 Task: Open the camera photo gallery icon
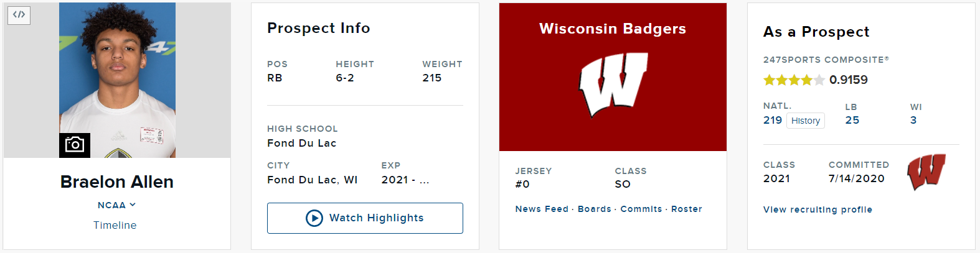[75, 145]
